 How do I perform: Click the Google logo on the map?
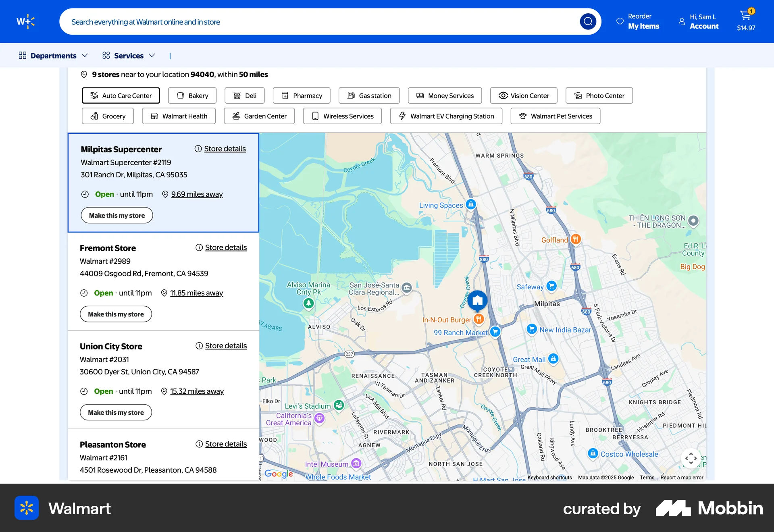[x=279, y=474]
